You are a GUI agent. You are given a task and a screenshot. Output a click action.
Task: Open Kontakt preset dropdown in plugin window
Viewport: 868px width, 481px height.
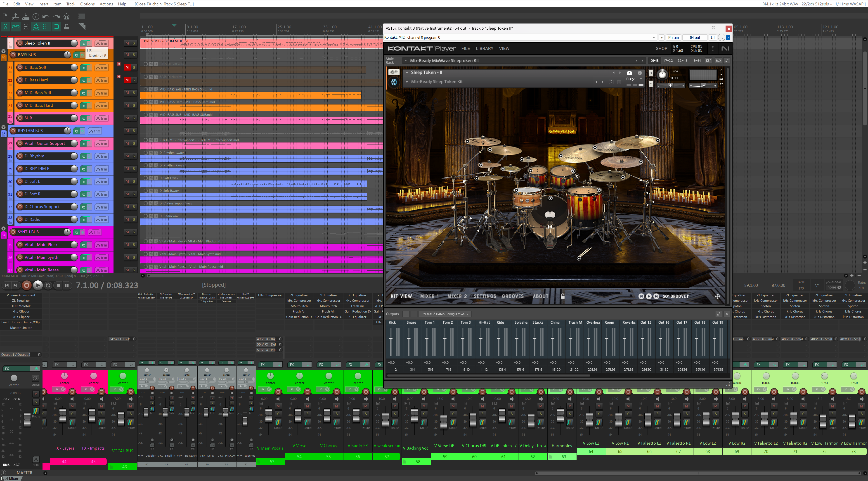tap(521, 37)
